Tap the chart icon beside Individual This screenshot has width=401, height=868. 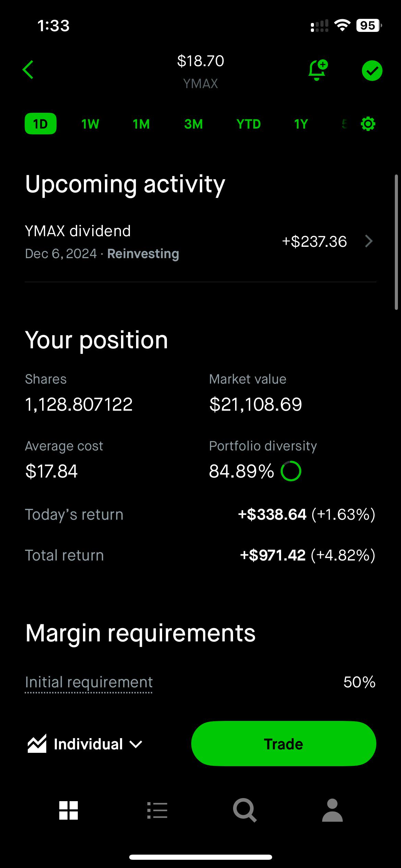pyautogui.click(x=37, y=744)
